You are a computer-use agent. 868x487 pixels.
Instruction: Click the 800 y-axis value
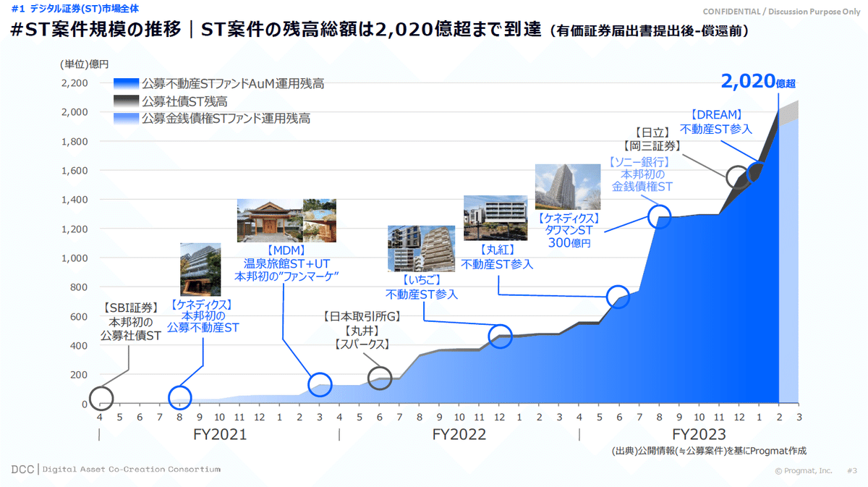click(79, 287)
